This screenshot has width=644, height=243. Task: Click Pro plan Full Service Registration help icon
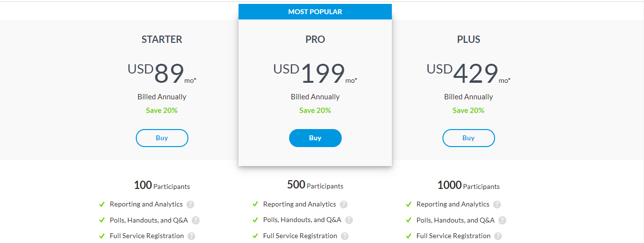coord(345,236)
